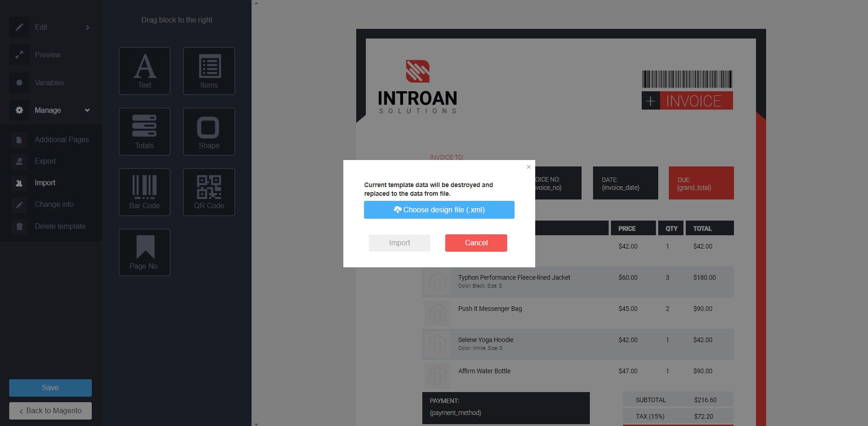Click Choose design file (.xml) button
Image resolution: width=868 pixels, height=426 pixels.
[x=439, y=210]
